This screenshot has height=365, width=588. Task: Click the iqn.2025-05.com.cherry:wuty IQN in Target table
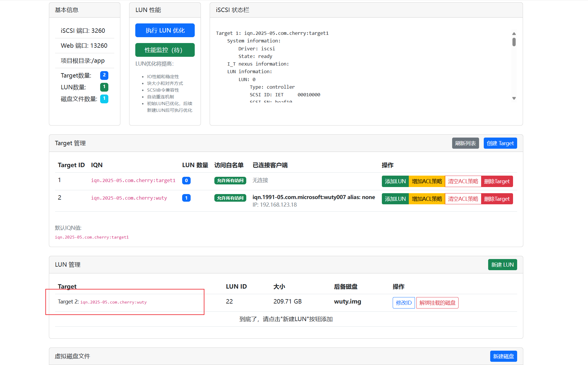click(129, 198)
